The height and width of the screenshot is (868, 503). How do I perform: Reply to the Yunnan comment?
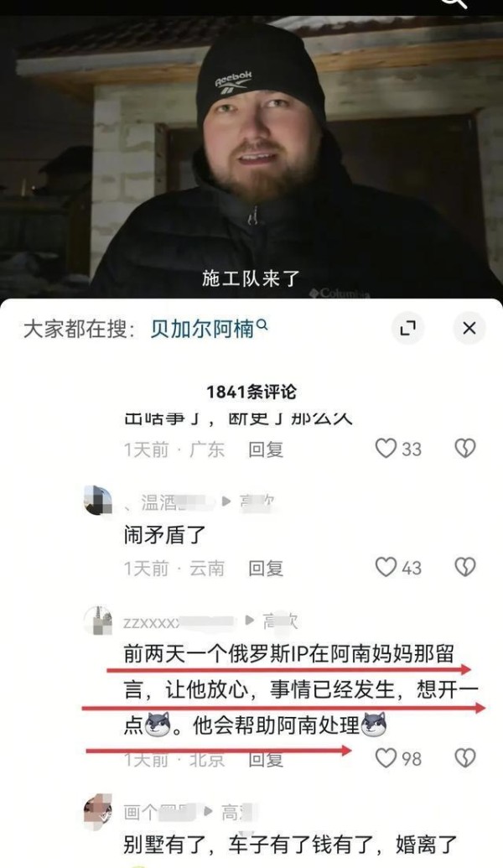point(266,568)
